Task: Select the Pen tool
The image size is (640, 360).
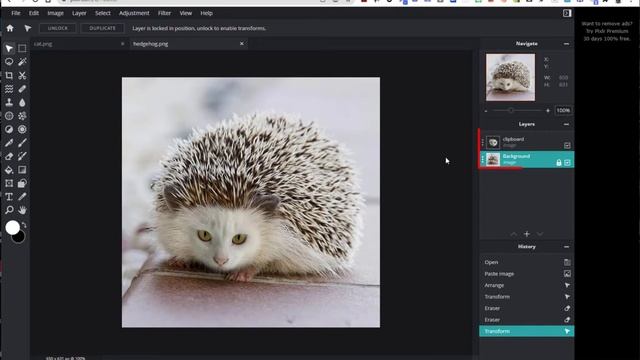Action: click(9, 143)
